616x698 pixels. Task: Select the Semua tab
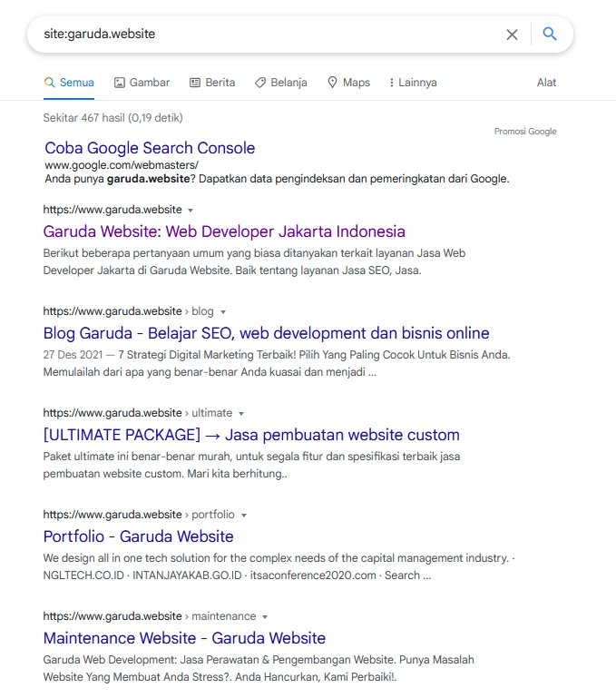coord(69,83)
